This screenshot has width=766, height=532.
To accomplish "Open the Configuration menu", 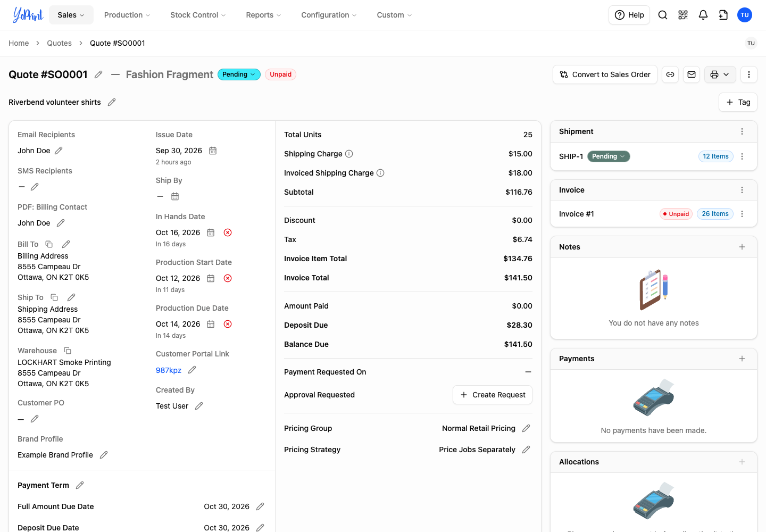I will [329, 15].
